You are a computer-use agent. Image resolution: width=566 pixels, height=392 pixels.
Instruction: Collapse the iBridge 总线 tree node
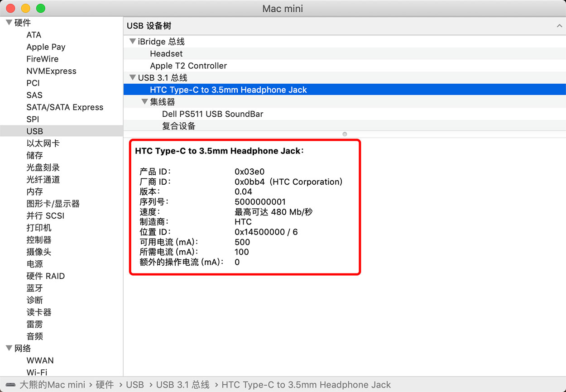133,42
